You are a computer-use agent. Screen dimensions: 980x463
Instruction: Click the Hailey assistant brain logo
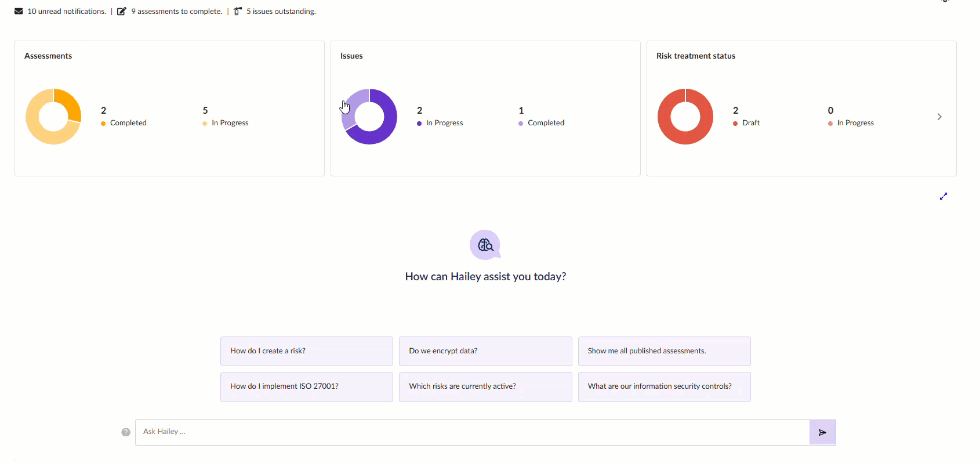coord(485,244)
